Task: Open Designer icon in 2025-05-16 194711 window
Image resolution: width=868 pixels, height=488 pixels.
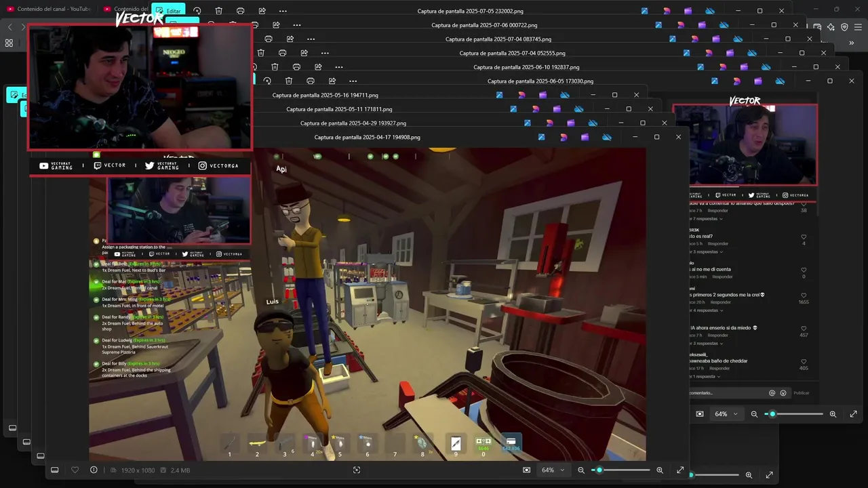Action: (x=521, y=95)
